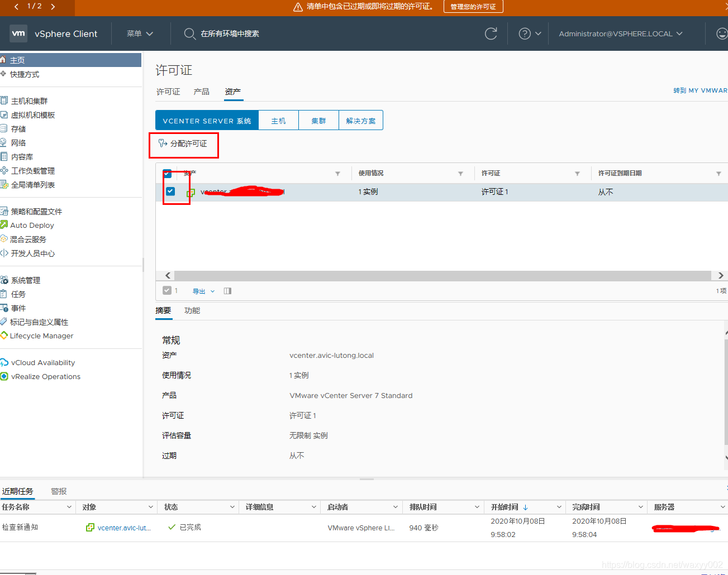Refresh using the circular arrow icon

[x=491, y=33]
